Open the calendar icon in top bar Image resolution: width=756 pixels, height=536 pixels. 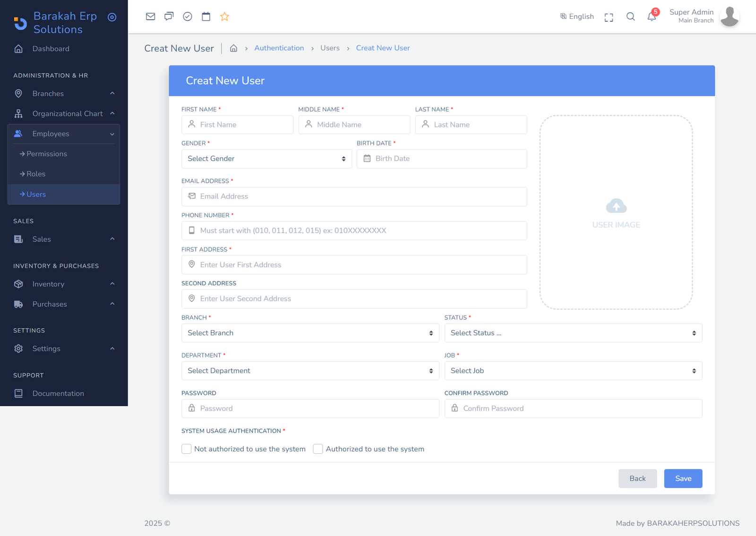[x=206, y=17]
